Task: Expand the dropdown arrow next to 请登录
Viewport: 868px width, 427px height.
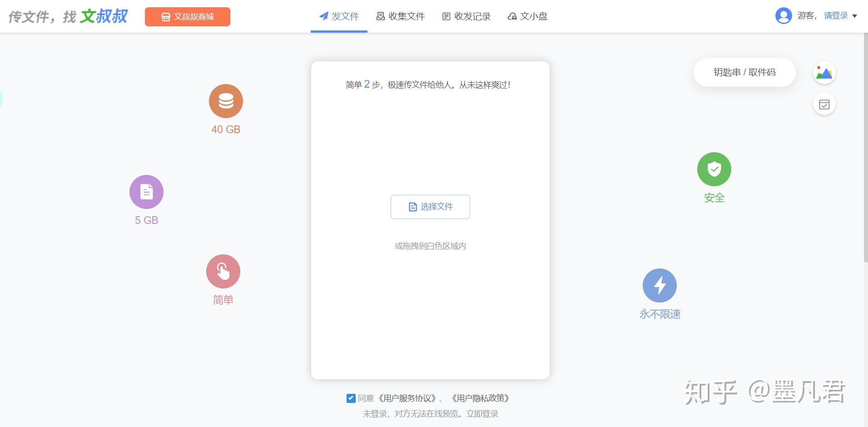Action: click(854, 16)
